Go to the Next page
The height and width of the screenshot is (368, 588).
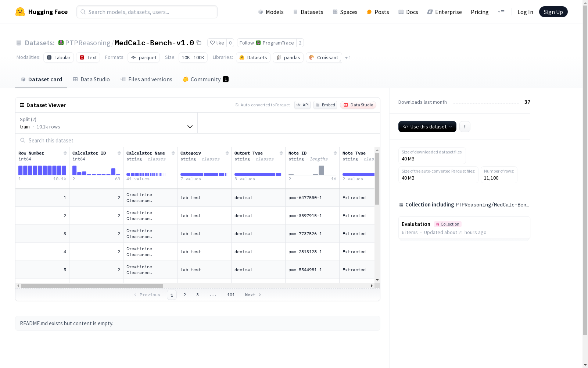click(x=253, y=295)
